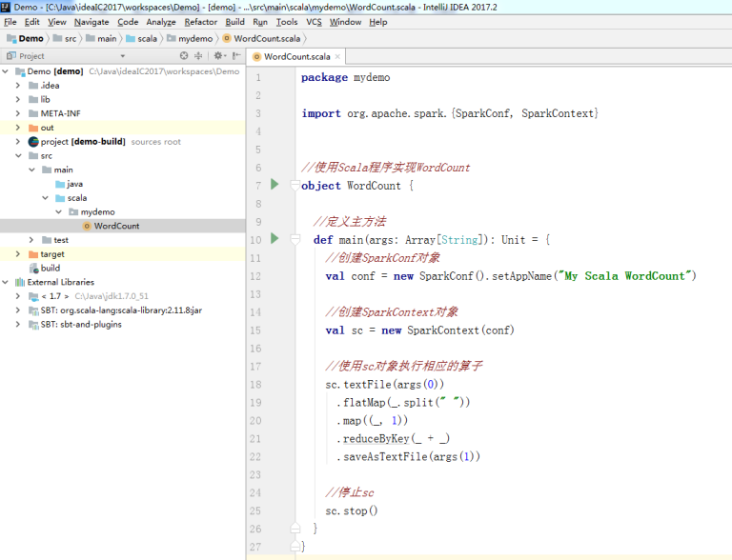Click the Project panel title icon
This screenshot has width=732, height=560.
pyautogui.click(x=11, y=56)
